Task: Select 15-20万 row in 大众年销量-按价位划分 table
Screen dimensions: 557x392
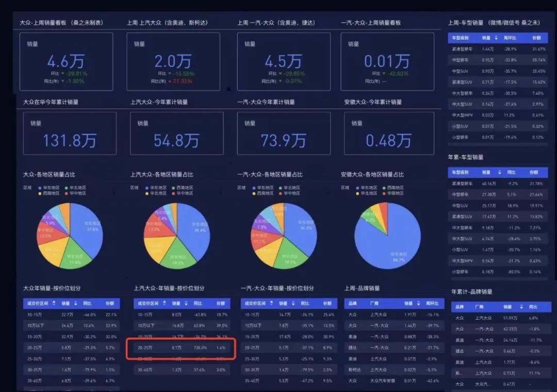Action: pos(71,337)
